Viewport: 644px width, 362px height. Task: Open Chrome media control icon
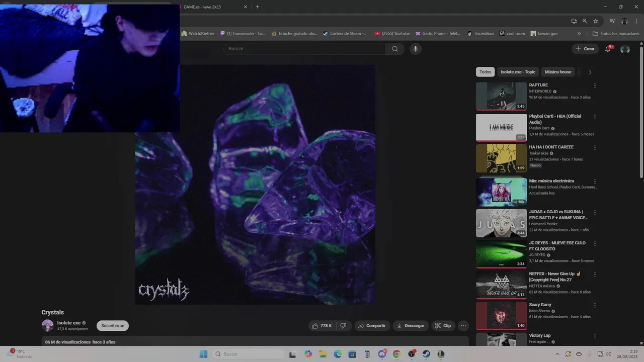pyautogui.click(x=612, y=21)
